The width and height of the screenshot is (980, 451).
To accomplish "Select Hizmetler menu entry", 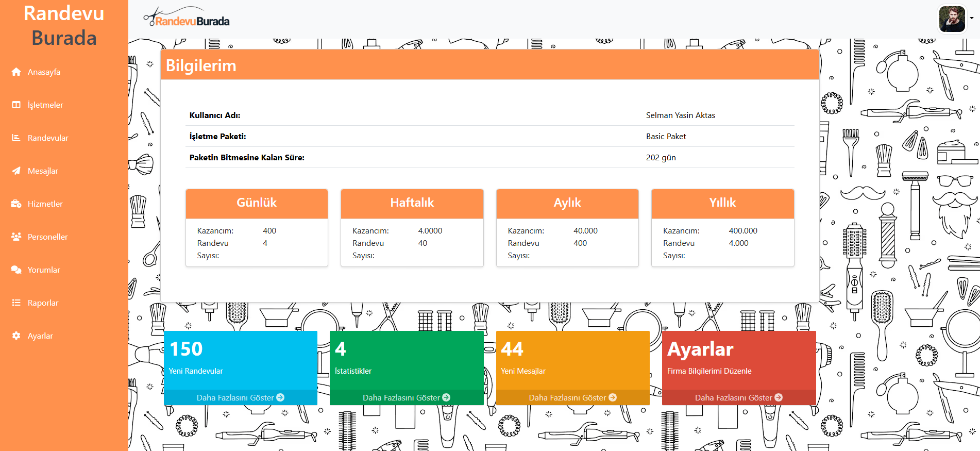I will point(45,204).
